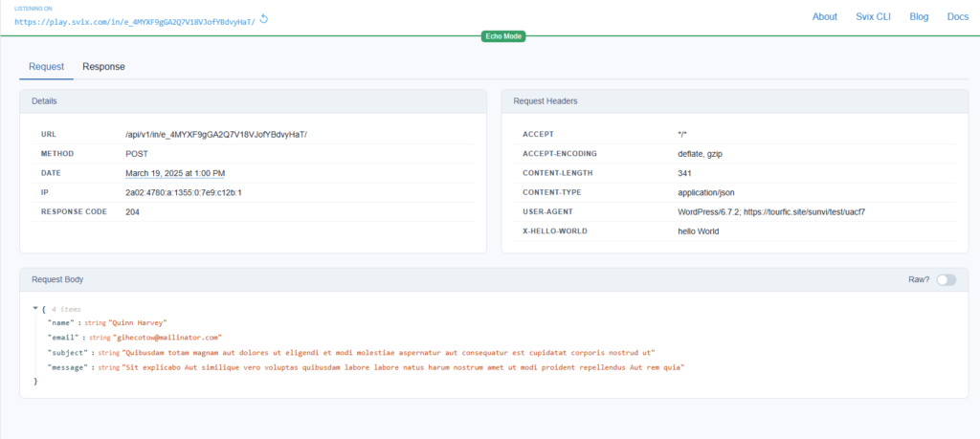Open the About link
Viewport: 980px width, 439px height.
(x=824, y=17)
